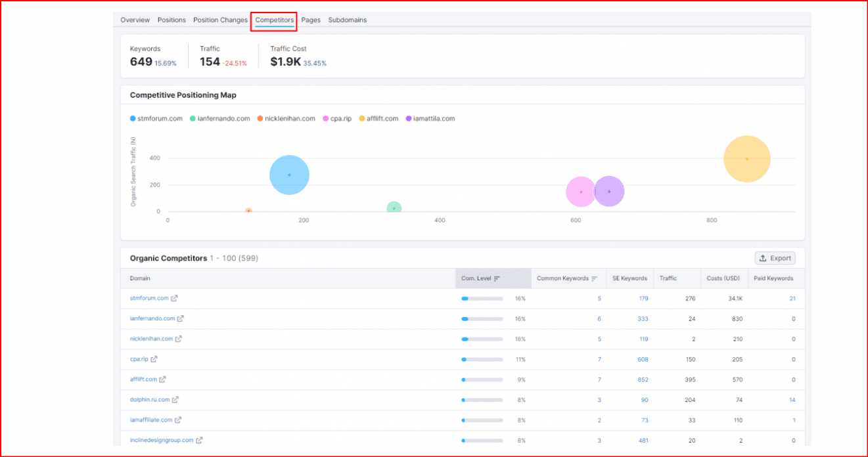
Task: Open external link icon beside dolphin.ru.com
Action: [x=175, y=399]
